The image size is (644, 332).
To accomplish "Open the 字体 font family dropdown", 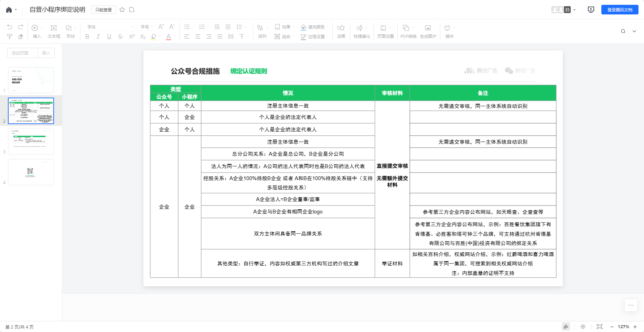I will click(109, 27).
